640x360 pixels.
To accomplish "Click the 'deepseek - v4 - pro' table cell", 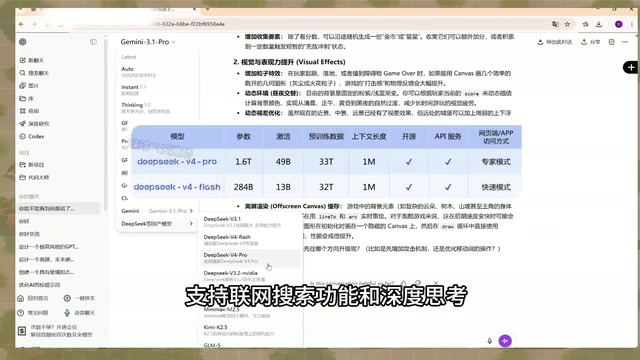I will coord(177,161).
